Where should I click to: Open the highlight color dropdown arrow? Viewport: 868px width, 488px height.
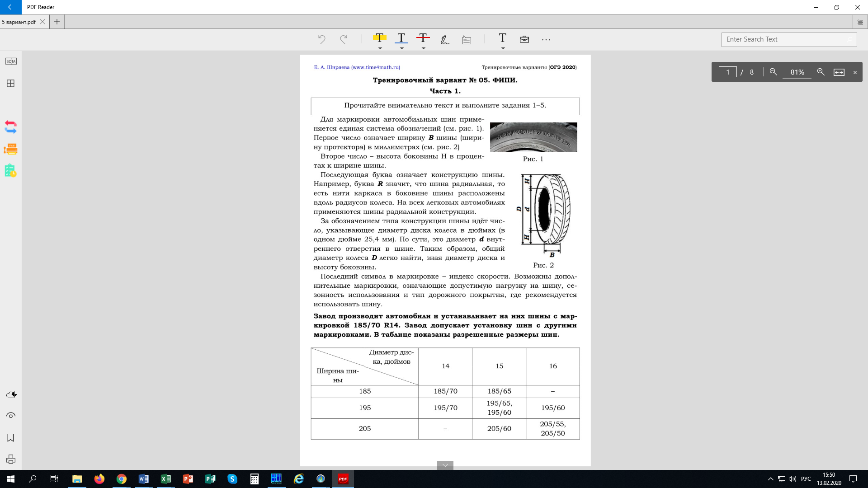380,48
